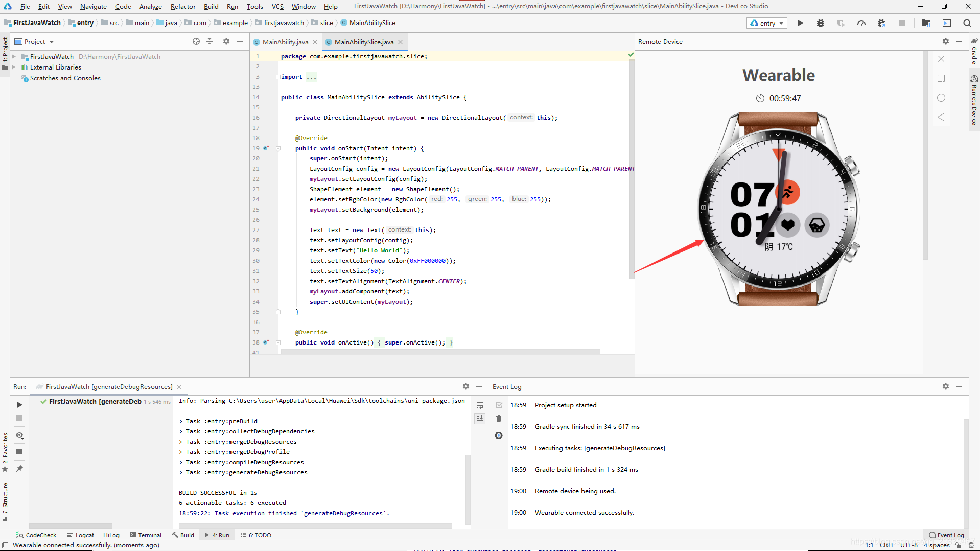Click the Clear All trash icon in Event Log
The height and width of the screenshot is (551, 980).
[x=499, y=419]
